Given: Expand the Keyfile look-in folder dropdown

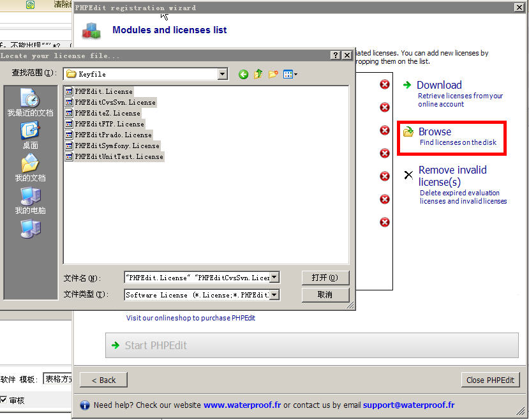Looking at the screenshot, I should point(222,74).
